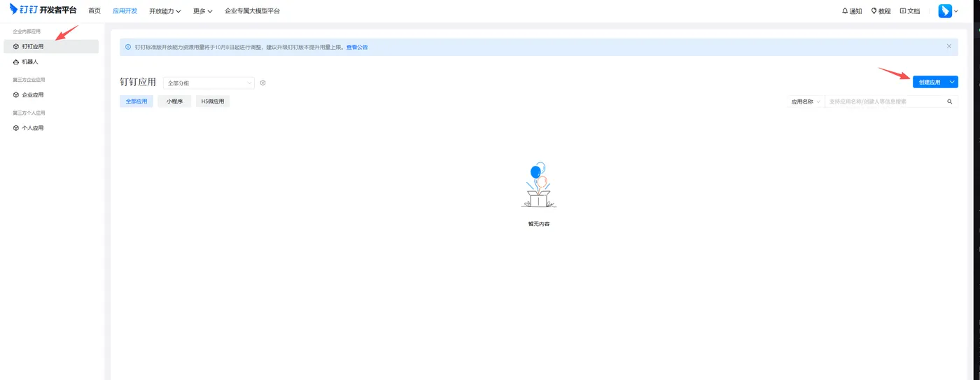Open the group settings gear icon
This screenshot has height=380, width=980.
click(x=263, y=83)
